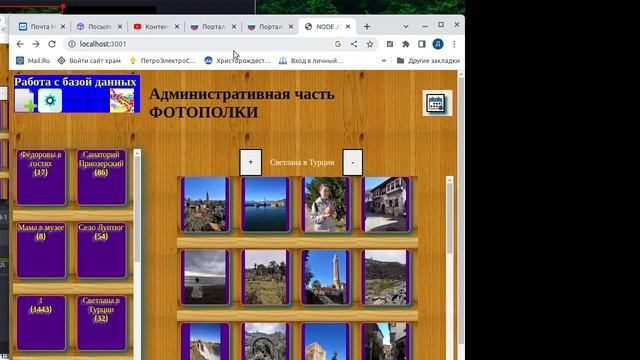Select the town with tower photo thumbnail
Image resolution: width=640 pixels, height=360 pixels.
coord(205,204)
